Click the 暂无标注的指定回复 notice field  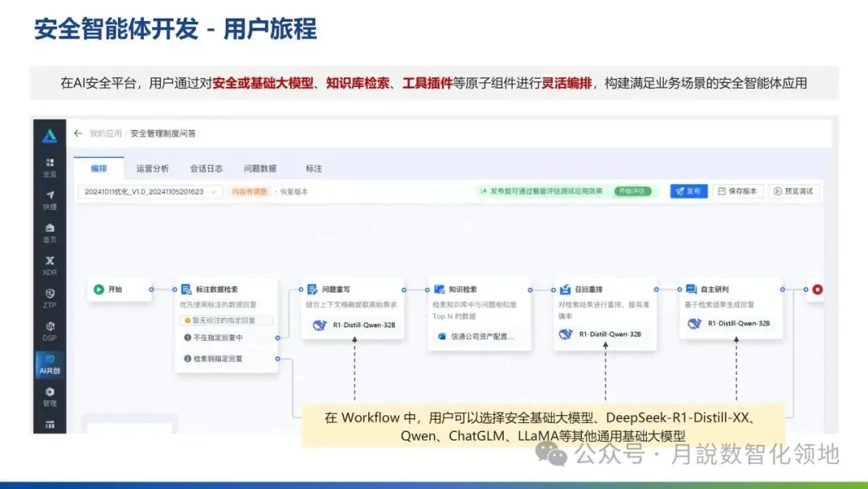[x=226, y=320]
